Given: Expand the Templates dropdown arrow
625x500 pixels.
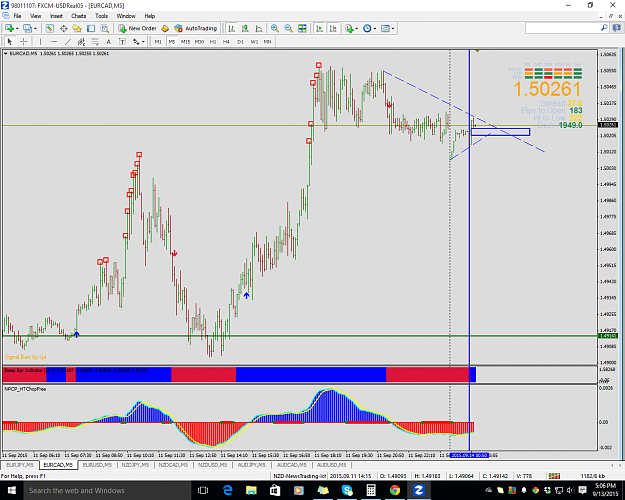Looking at the screenshot, I should 393,28.
